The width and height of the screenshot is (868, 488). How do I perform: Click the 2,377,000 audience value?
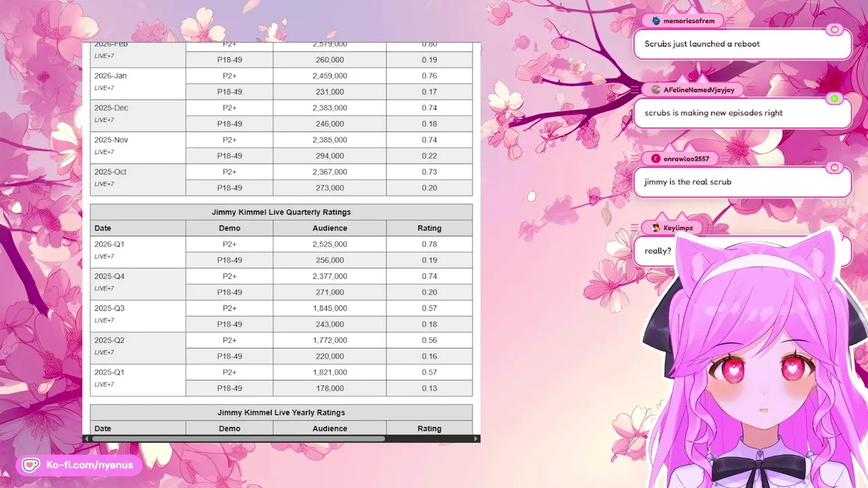[330, 277]
